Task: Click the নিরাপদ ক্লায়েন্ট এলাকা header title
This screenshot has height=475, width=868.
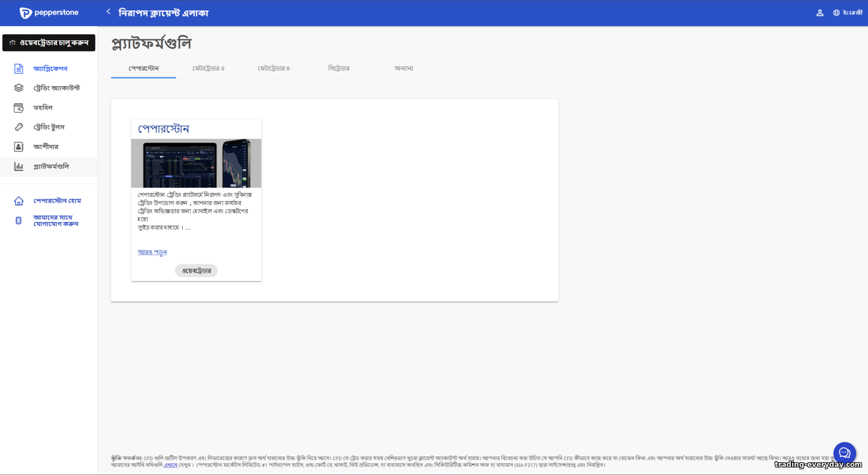Action: click(163, 13)
